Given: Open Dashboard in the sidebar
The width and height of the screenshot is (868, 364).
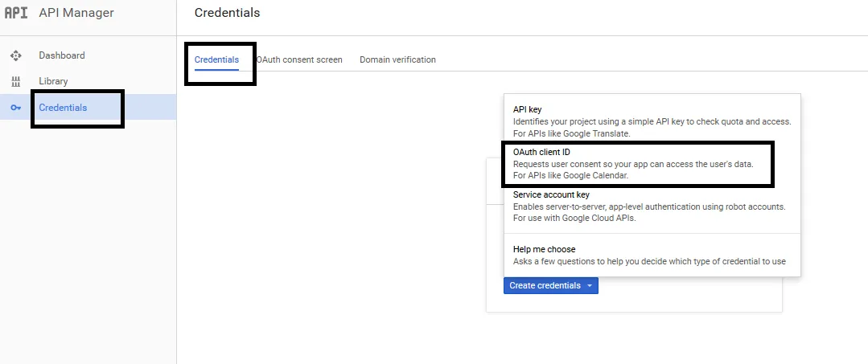Looking at the screenshot, I should coord(61,55).
